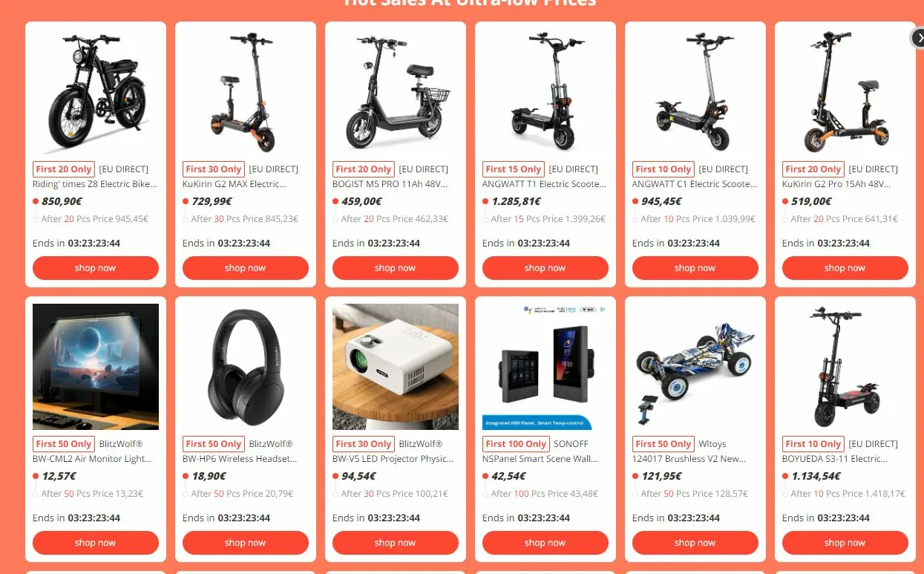View the BlitzWolf BW-HP6 headphones image
This screenshot has width=924, height=574.
(x=246, y=367)
